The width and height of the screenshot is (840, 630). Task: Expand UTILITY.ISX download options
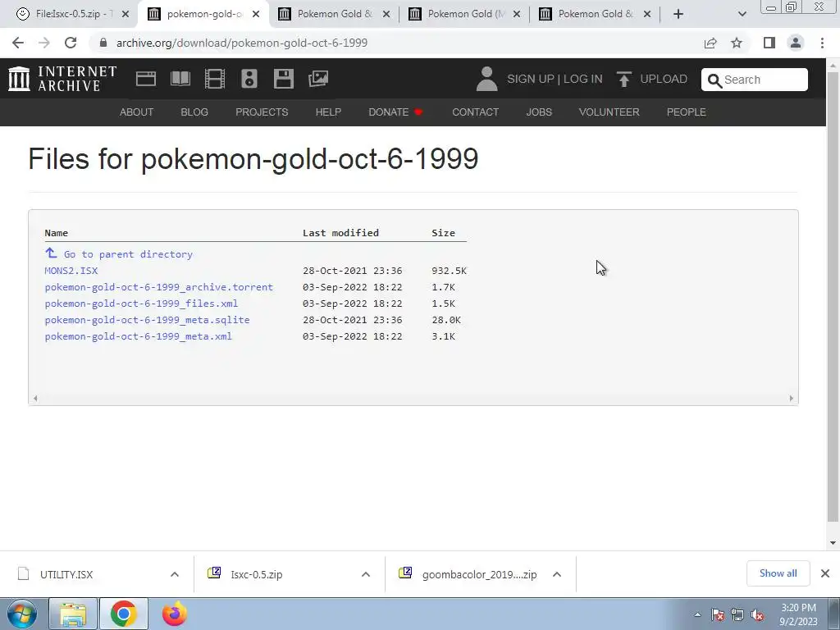pyautogui.click(x=175, y=574)
